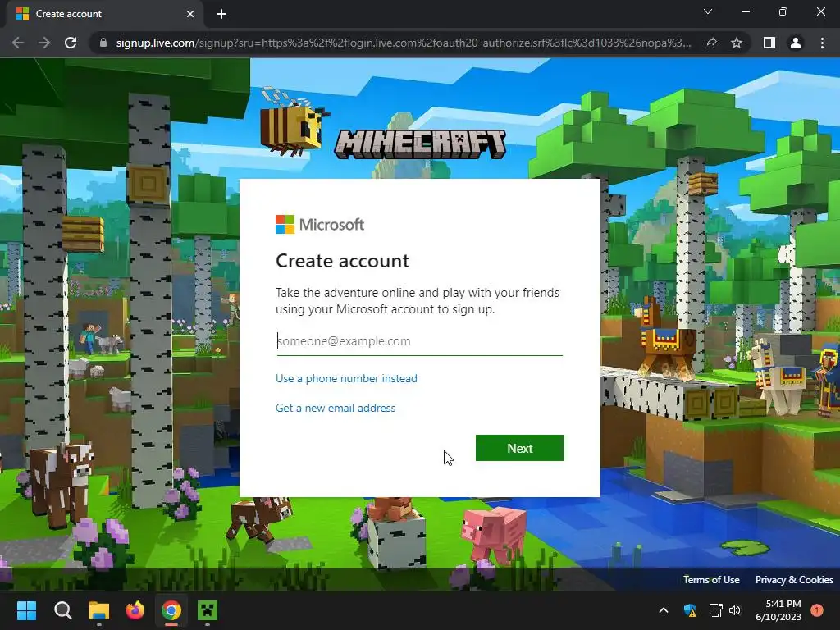Restore down the Chrome window

tap(783, 11)
